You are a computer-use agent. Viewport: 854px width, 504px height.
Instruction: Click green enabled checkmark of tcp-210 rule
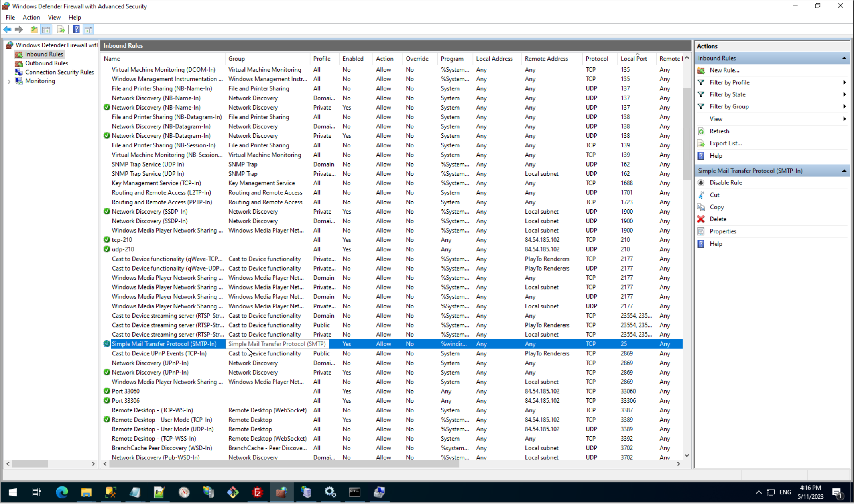pyautogui.click(x=106, y=240)
